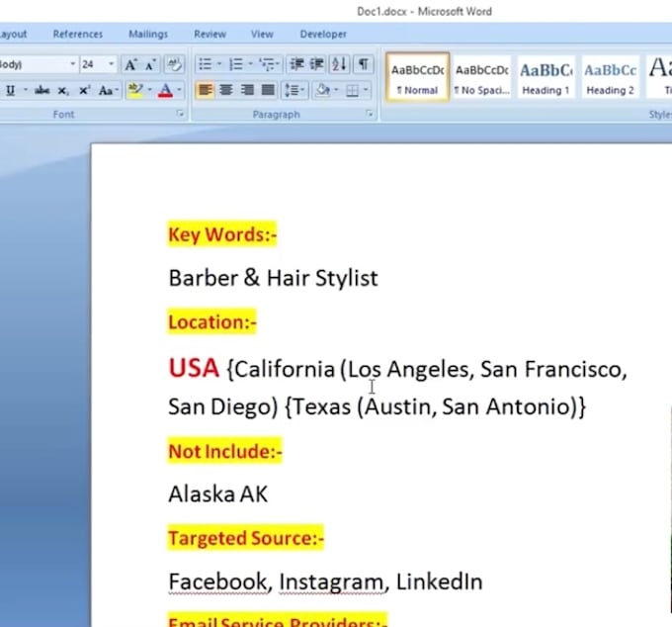The image size is (672, 627).
Task: Open the font size dropdown arrow
Action: (112, 64)
